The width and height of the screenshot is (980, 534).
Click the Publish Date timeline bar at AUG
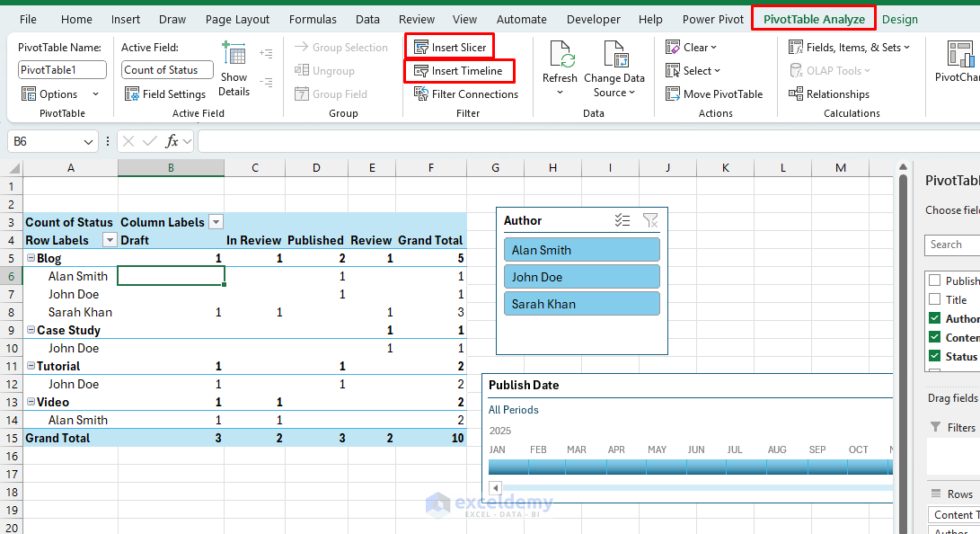tap(787, 467)
